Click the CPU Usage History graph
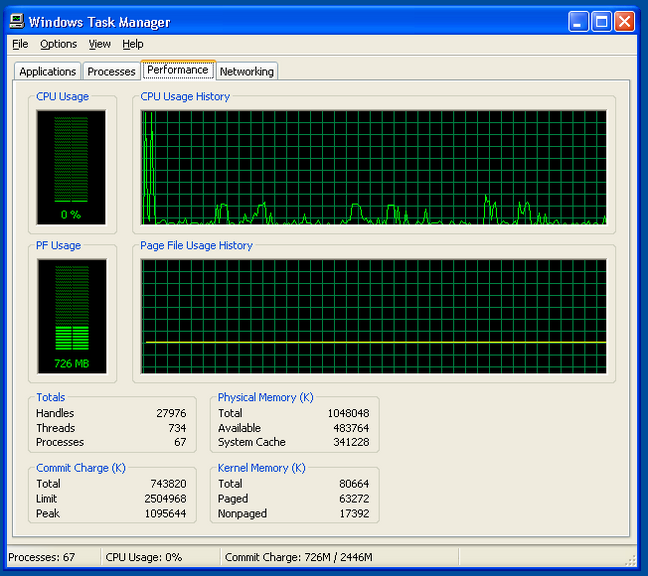The image size is (648, 576). tap(373, 166)
